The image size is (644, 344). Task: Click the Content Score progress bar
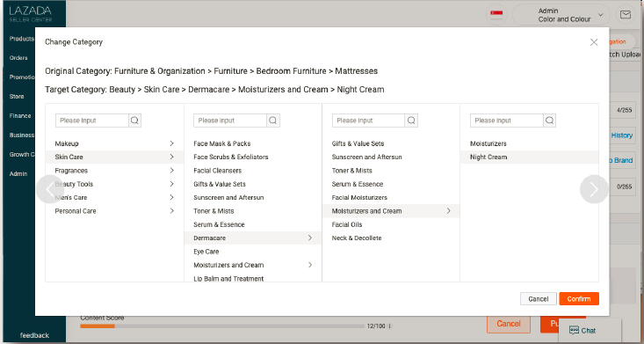(x=222, y=326)
